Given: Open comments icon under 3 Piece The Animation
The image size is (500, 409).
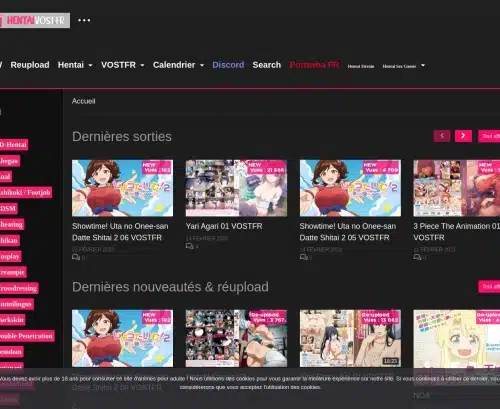Looking at the screenshot, I should point(417,257).
